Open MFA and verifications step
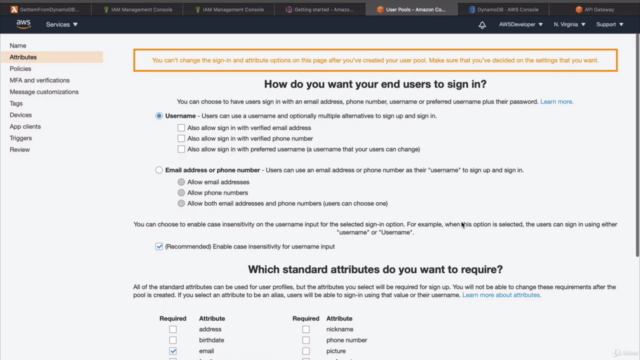 [40, 80]
